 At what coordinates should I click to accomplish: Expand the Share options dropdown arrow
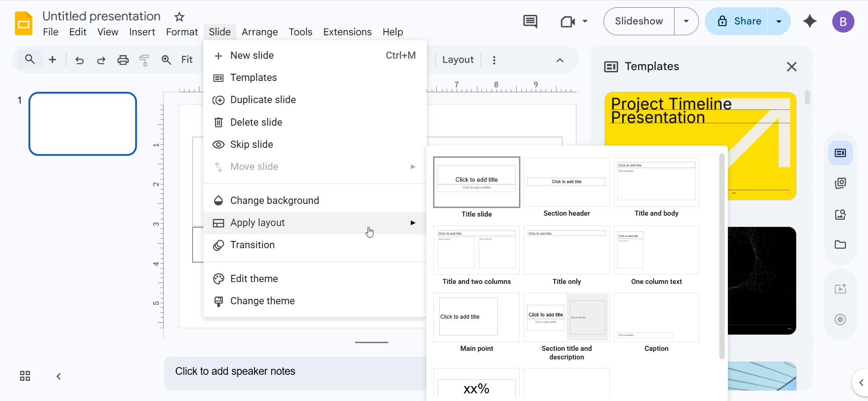coord(778,21)
